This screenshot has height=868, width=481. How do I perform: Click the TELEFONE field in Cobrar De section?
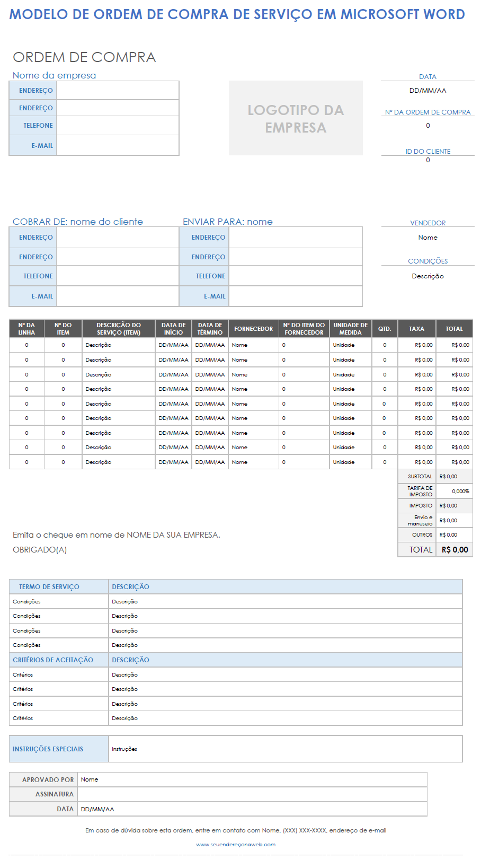[117, 276]
